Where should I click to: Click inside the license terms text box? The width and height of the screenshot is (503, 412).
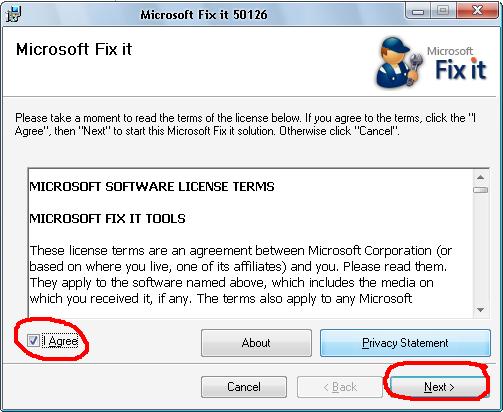point(251,243)
